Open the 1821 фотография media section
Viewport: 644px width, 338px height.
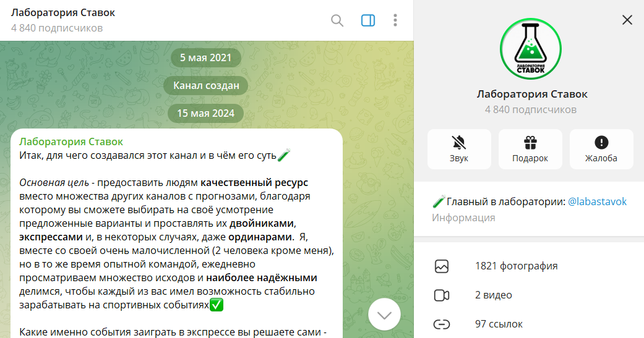[516, 266]
